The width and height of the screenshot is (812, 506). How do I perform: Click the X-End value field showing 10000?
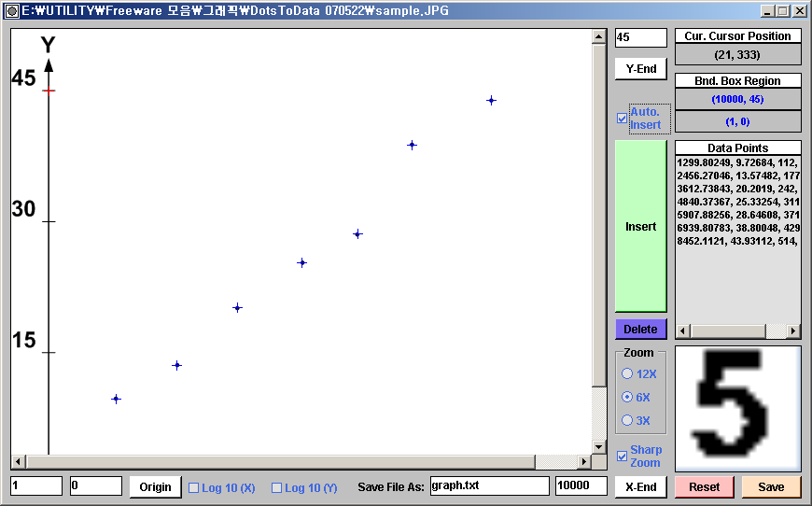581,485
